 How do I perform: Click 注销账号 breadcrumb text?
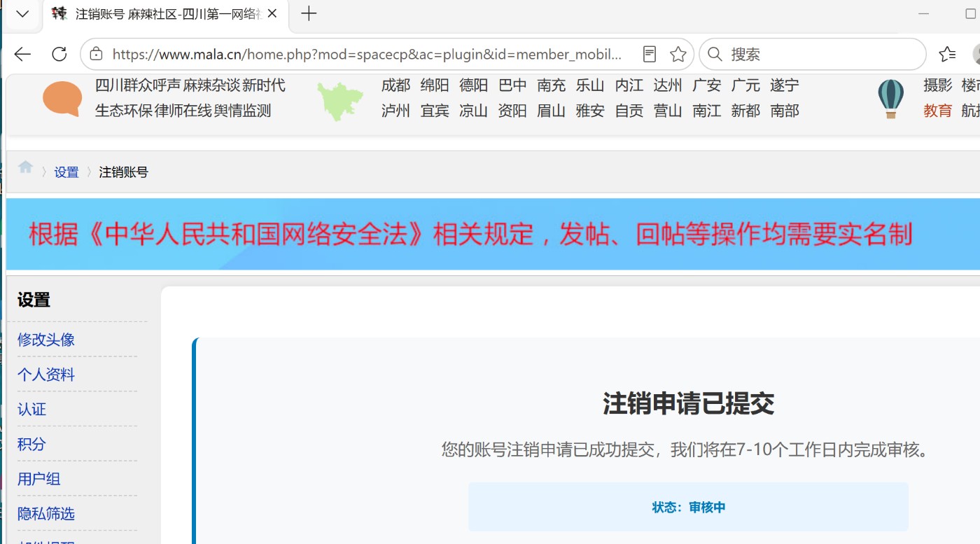pos(123,172)
